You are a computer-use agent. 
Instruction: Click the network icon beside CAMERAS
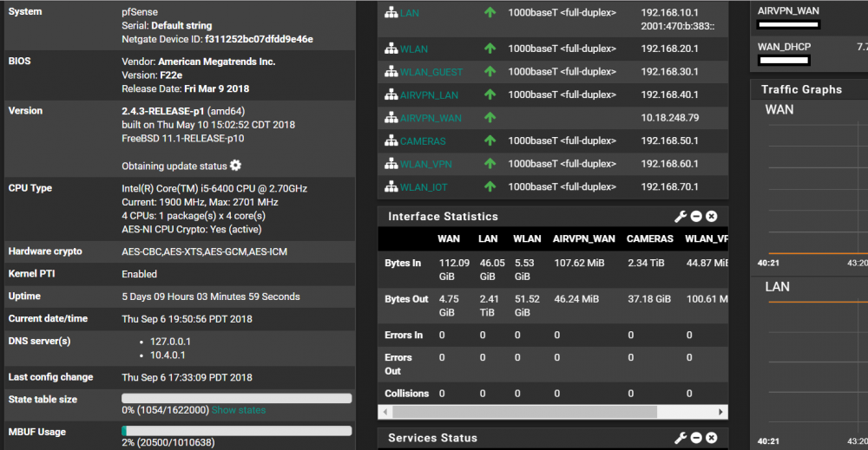pos(391,140)
